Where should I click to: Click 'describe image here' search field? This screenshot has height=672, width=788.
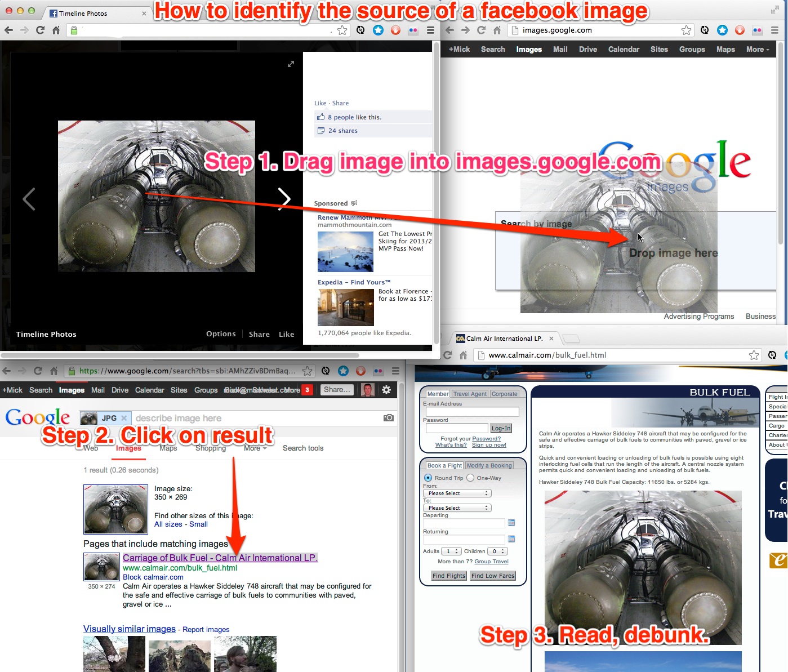(x=257, y=418)
